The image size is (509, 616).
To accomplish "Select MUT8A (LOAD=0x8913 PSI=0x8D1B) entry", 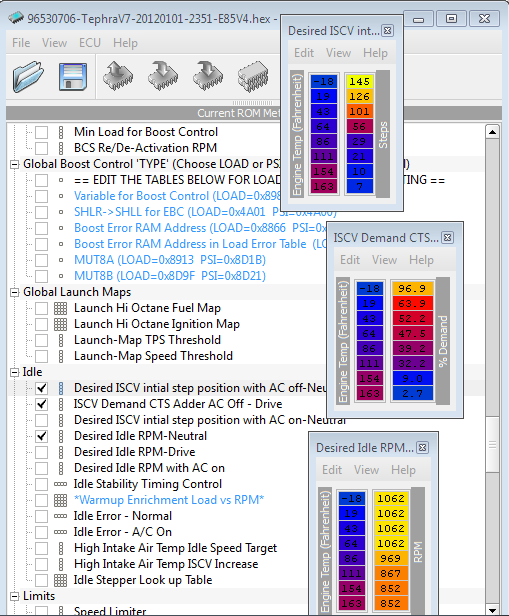I will tap(170, 260).
